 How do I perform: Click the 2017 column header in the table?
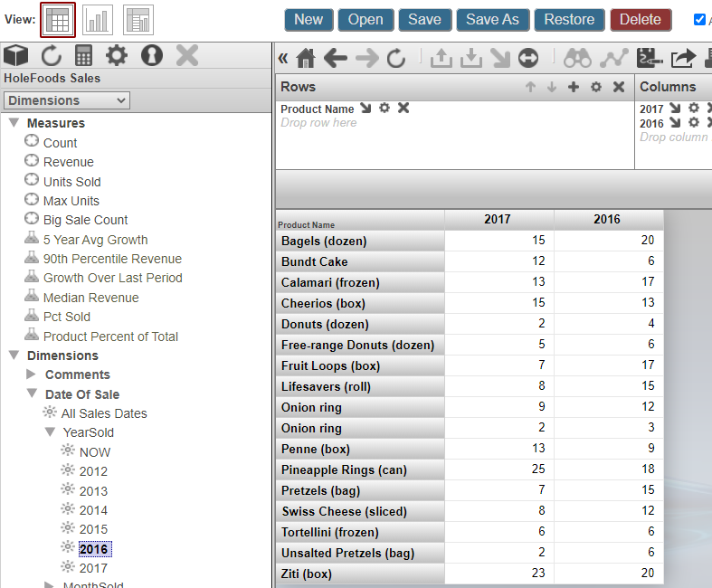pos(498,220)
